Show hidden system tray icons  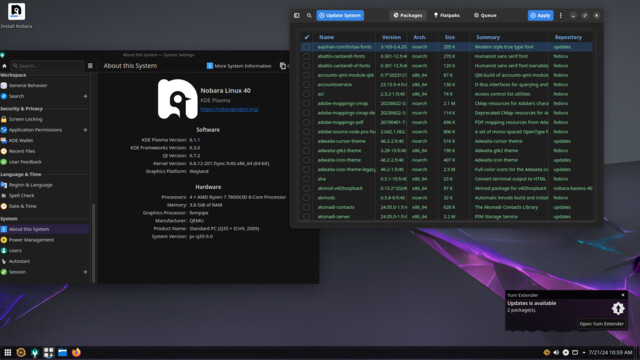point(584,352)
